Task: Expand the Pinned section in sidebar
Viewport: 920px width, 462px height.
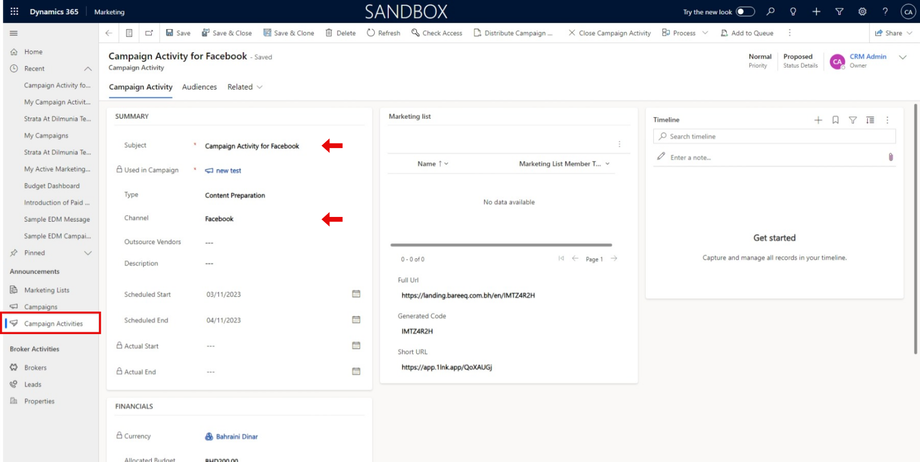Action: point(88,253)
